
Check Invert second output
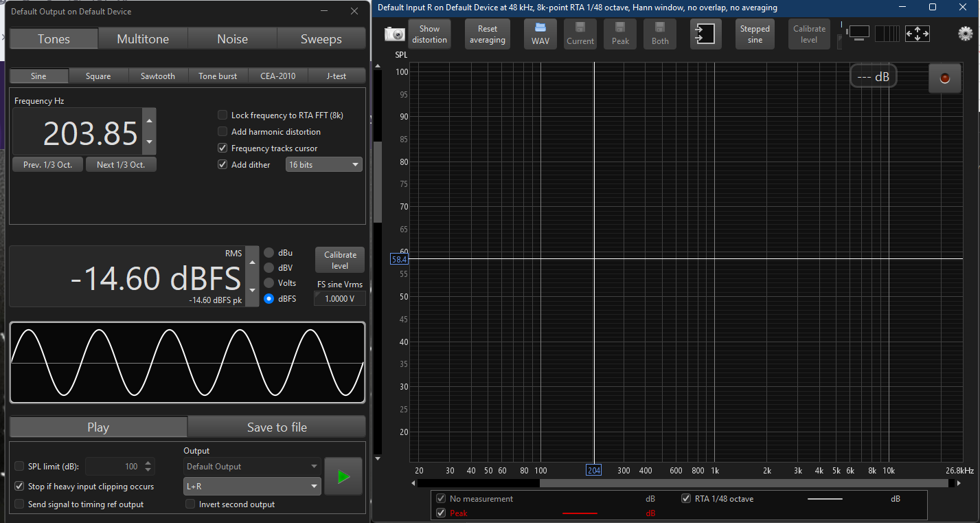tap(190, 504)
